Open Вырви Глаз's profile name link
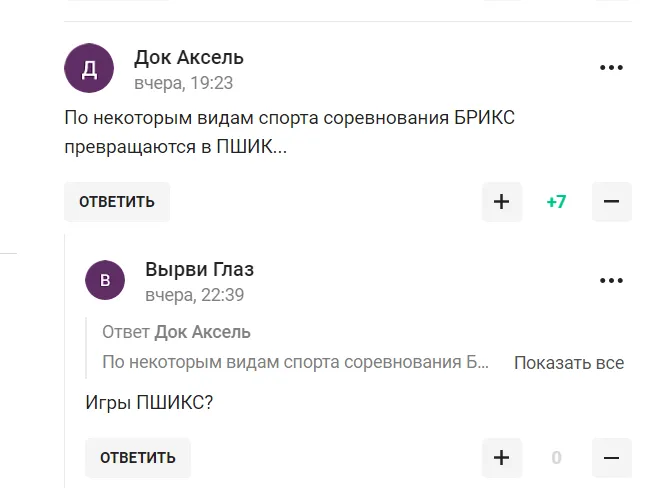This screenshot has width=669, height=498. (199, 269)
